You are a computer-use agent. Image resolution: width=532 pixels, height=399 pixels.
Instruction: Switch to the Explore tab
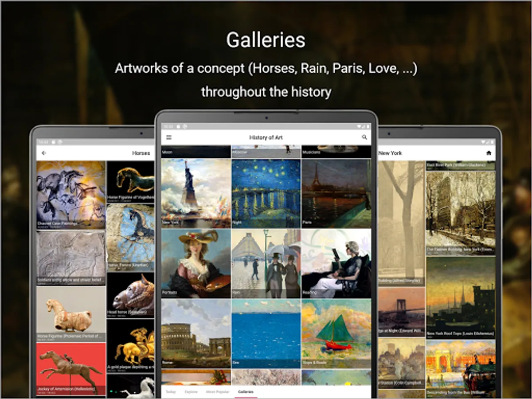pos(191,392)
